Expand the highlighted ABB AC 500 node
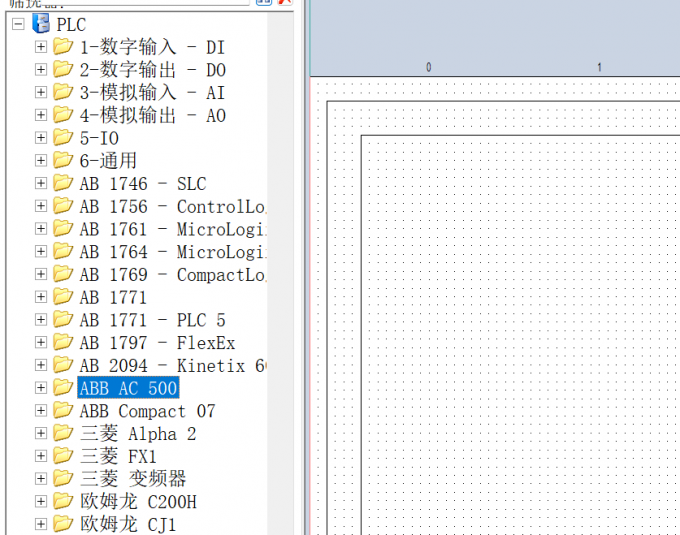 click(x=41, y=388)
